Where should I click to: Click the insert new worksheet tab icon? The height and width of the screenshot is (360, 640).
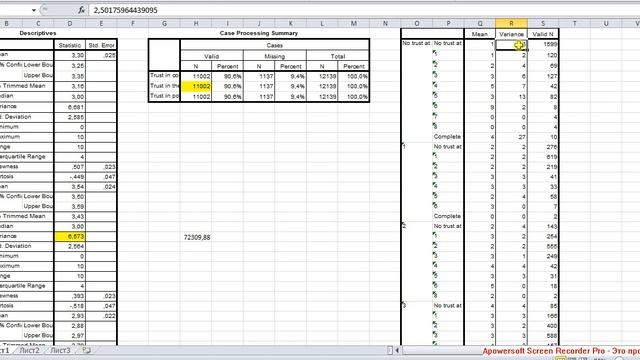click(x=86, y=350)
